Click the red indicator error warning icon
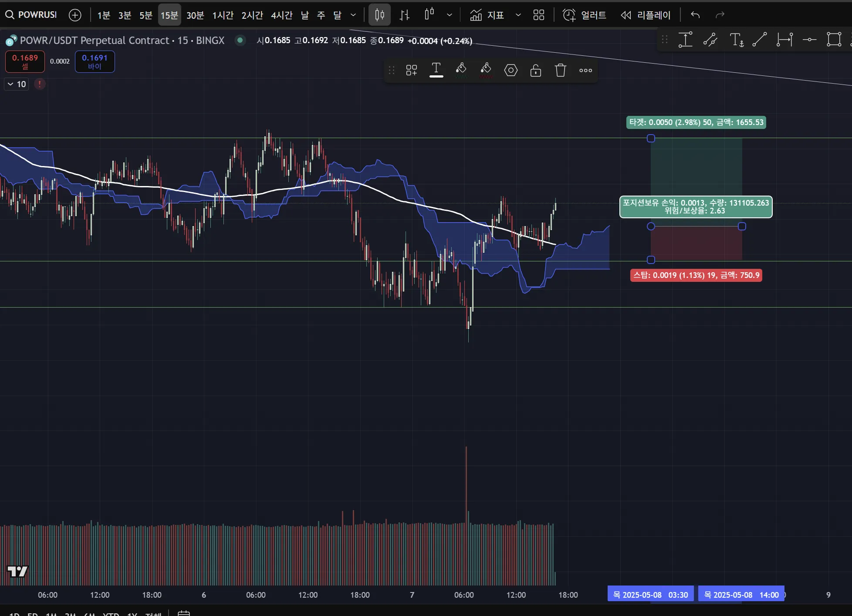 point(40,84)
